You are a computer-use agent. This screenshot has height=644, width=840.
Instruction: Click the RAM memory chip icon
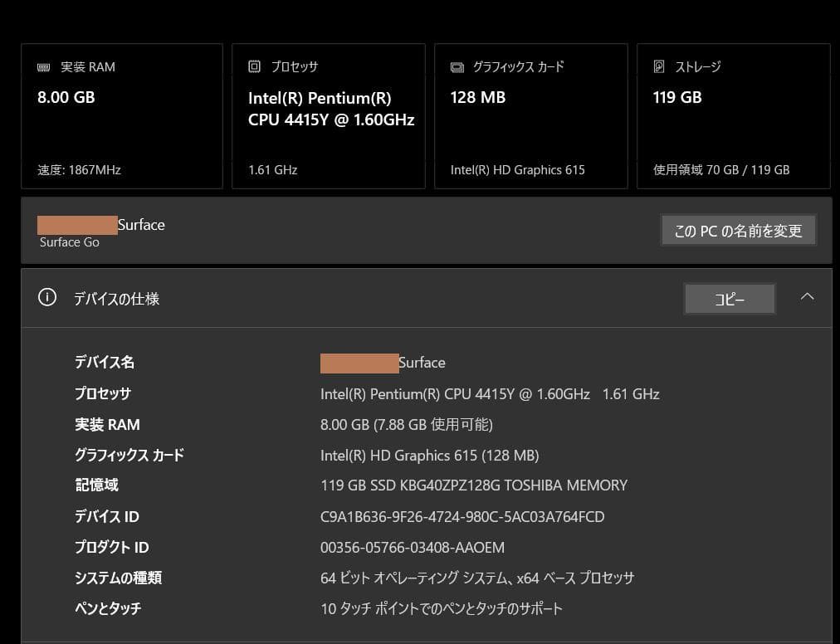43,67
